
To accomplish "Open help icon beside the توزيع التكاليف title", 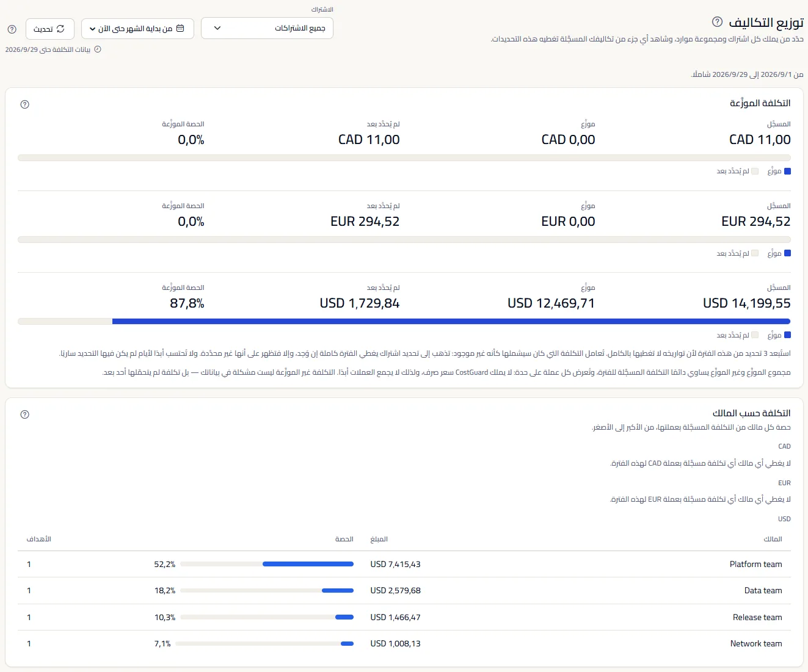I will click(x=718, y=22).
